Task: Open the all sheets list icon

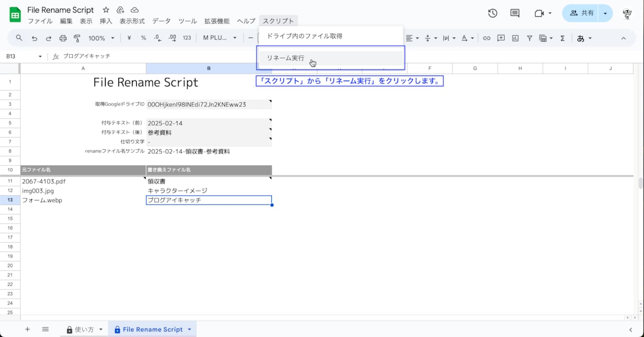Action: [45, 329]
